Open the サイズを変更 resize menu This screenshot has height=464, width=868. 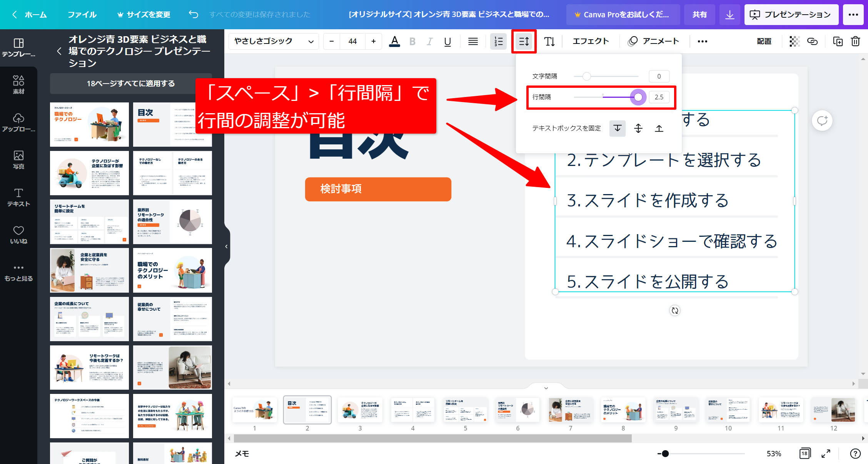pos(144,15)
